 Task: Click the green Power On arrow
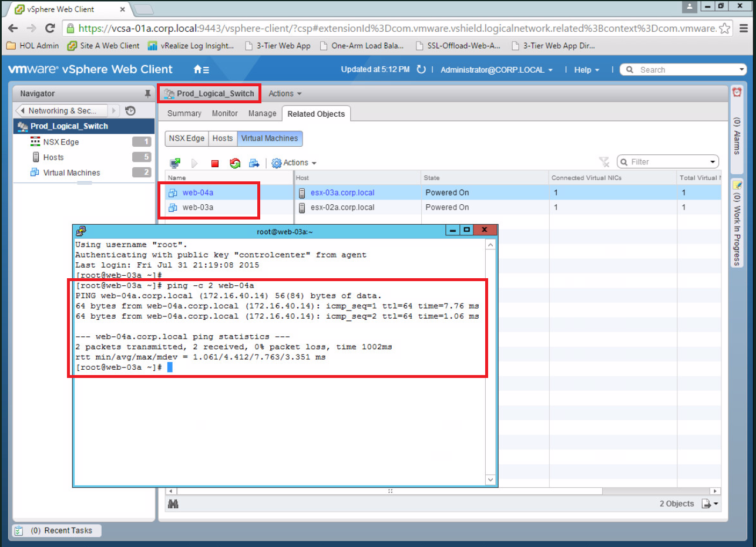point(195,163)
